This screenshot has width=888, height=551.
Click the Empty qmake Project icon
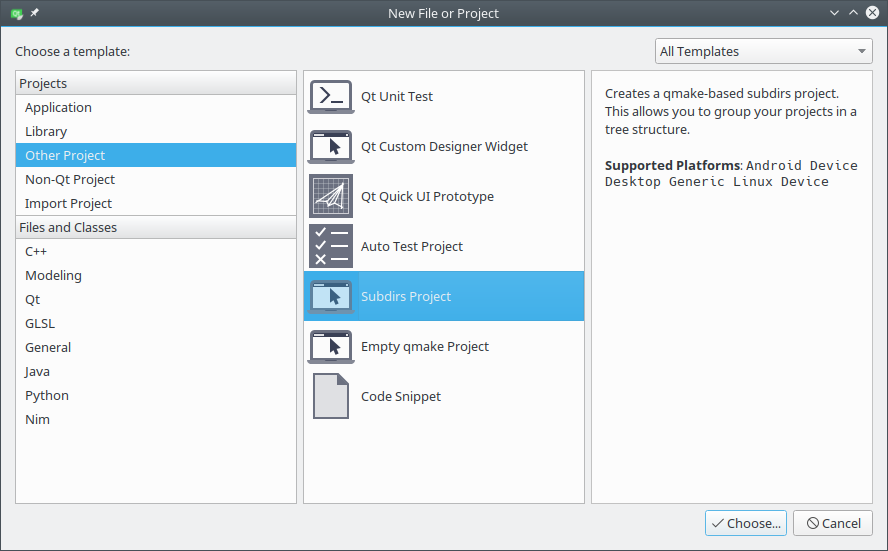(331, 346)
